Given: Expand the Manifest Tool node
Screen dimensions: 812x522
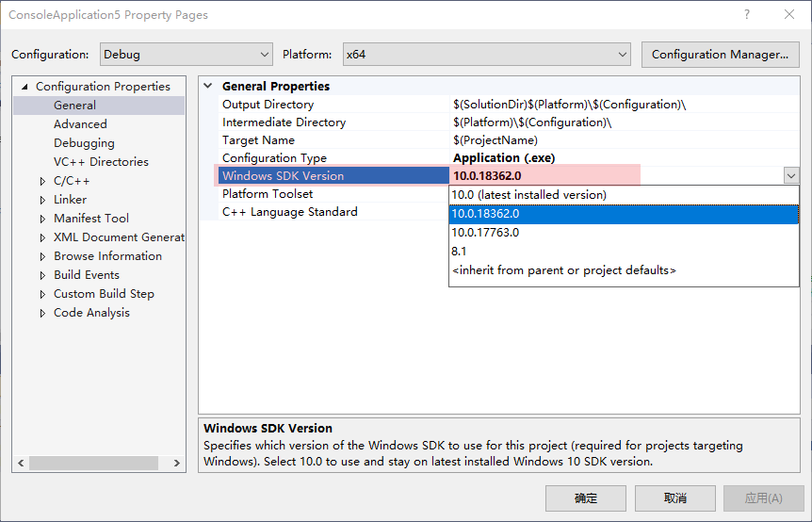Looking at the screenshot, I should click(42, 219).
